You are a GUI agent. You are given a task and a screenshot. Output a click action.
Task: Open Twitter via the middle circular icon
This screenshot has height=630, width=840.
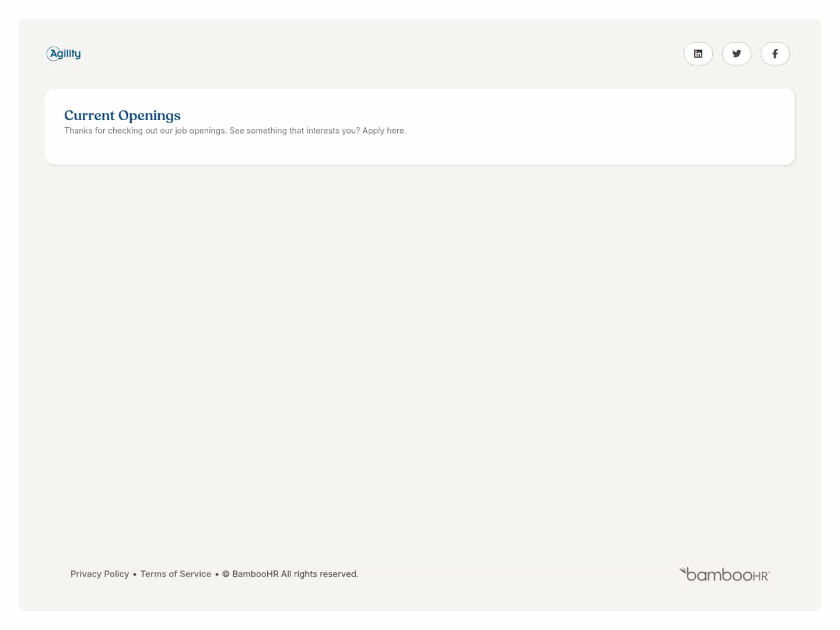736,53
